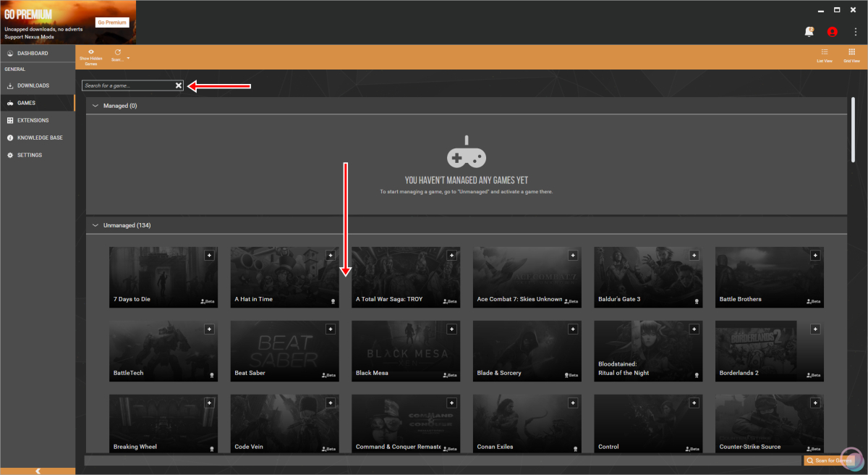868x475 pixels.
Task: Collapse the Unmanaged (134) section
Action: (95, 225)
